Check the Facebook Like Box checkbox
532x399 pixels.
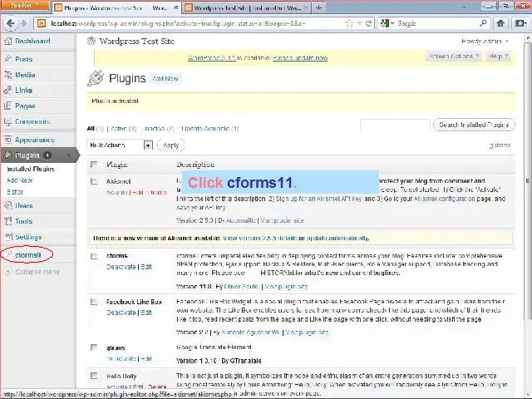[x=94, y=302]
